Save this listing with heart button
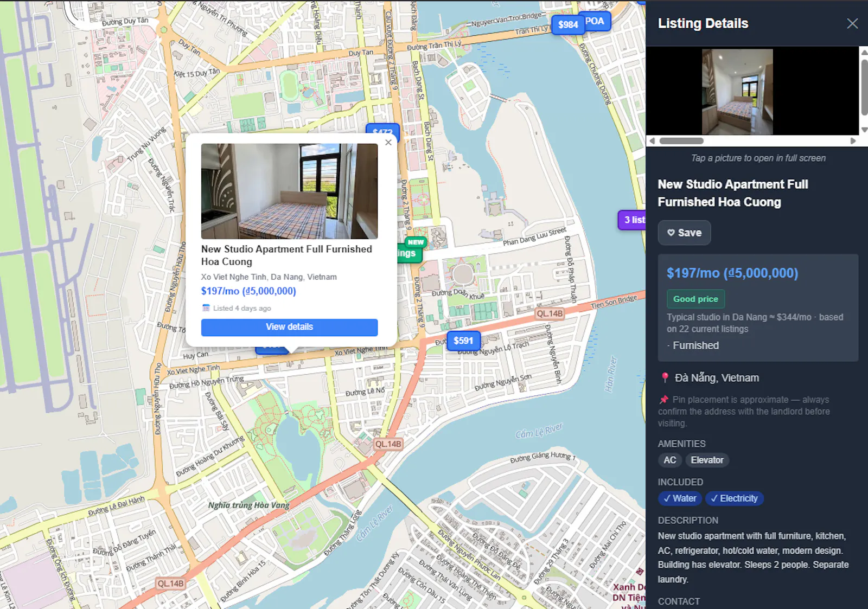The width and height of the screenshot is (868, 609). (684, 233)
